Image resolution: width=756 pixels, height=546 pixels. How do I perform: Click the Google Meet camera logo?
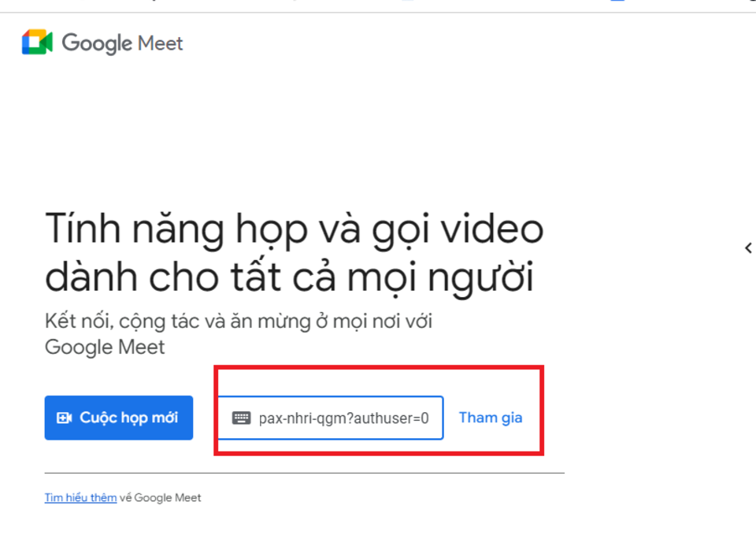click(x=37, y=43)
